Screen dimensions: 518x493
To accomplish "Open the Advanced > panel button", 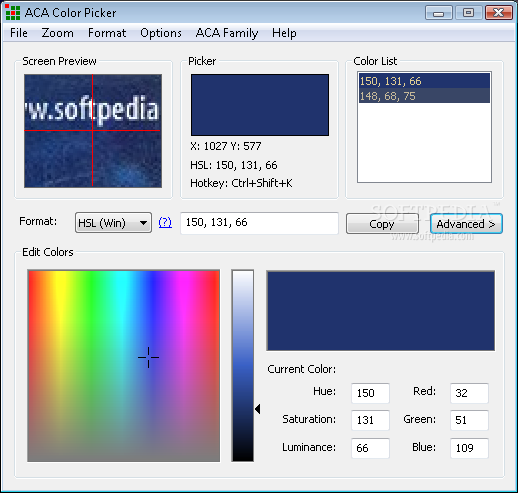I will pos(466,224).
